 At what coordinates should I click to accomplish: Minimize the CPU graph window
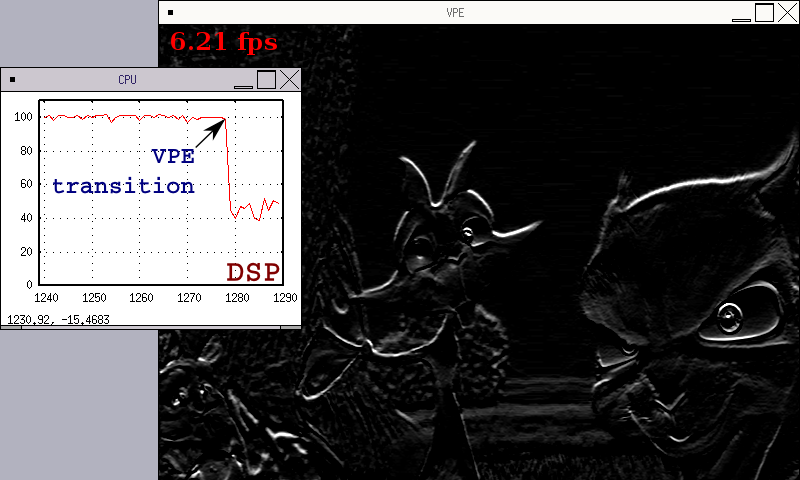[x=243, y=80]
